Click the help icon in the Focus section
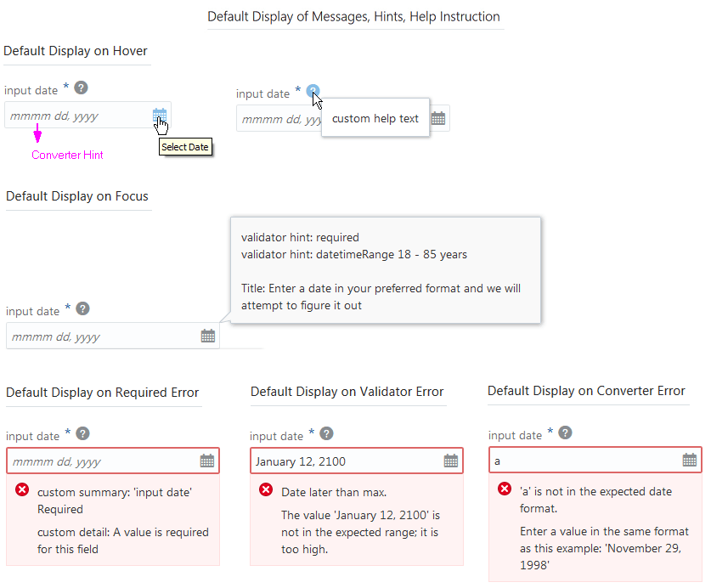Screen dimensions: 711x588 pyautogui.click(x=82, y=308)
